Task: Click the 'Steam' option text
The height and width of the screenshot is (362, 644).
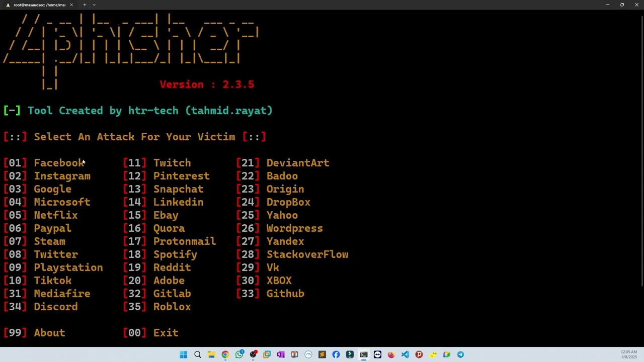Action: tap(49, 241)
